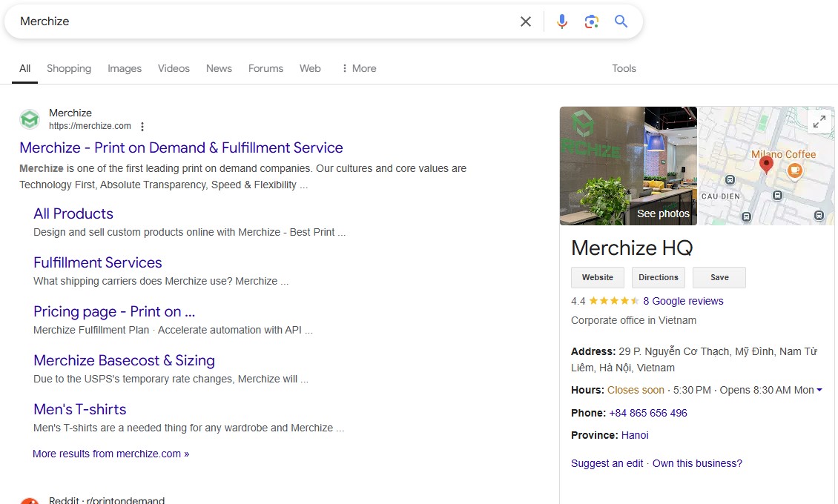Click the Reddit r/printondemand result header
838x504 pixels.
[107, 500]
